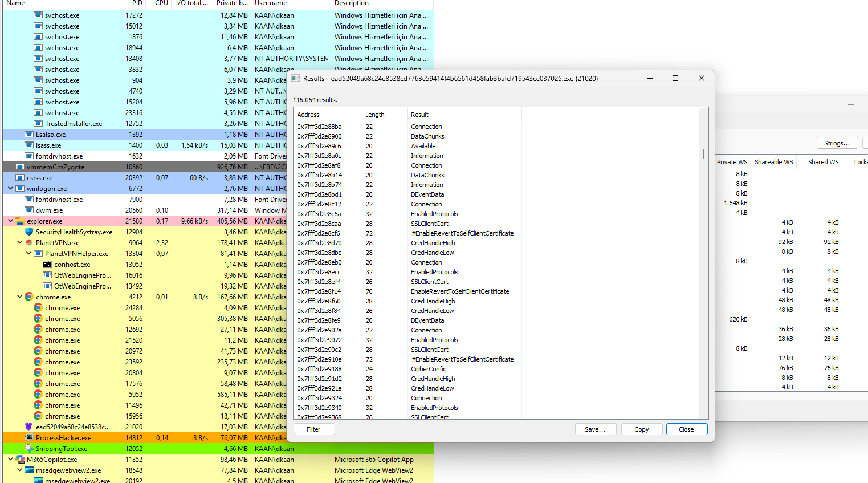
Task: Click the Chrome icon for PID 24284
Action: pos(38,308)
